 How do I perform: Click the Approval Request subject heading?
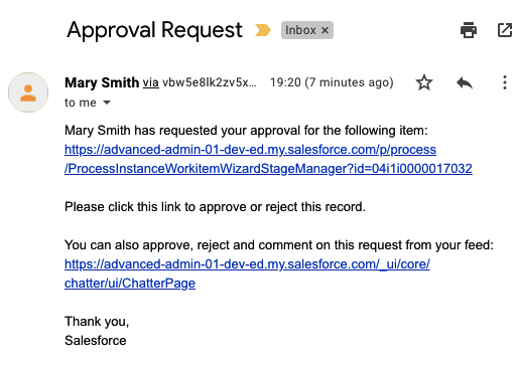click(x=154, y=30)
